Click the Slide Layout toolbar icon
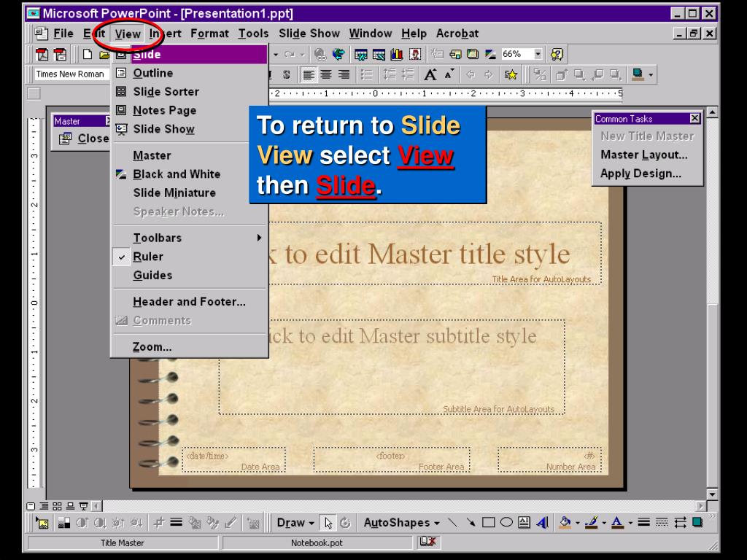 click(455, 54)
